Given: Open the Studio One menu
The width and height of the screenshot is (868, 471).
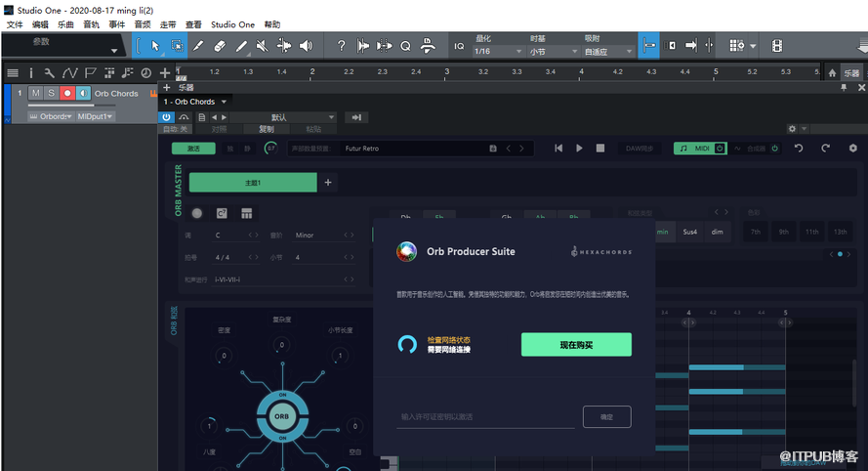Looking at the screenshot, I should (x=231, y=24).
